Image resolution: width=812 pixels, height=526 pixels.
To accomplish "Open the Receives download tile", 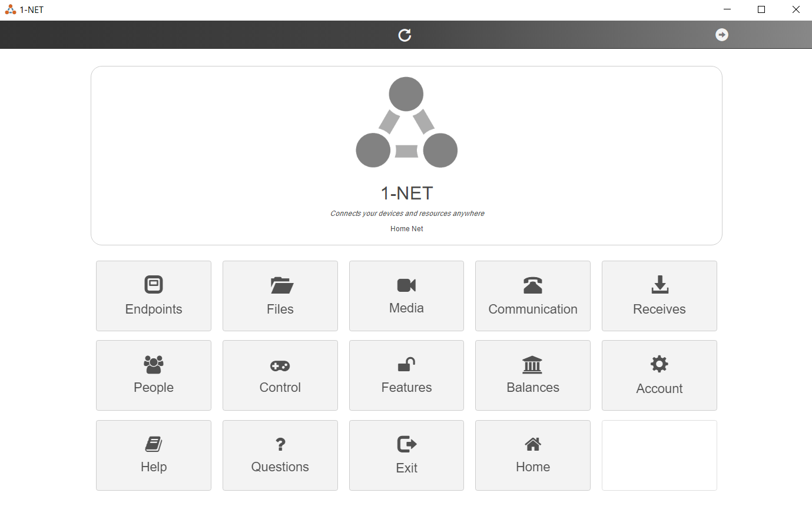I will pyautogui.click(x=659, y=296).
